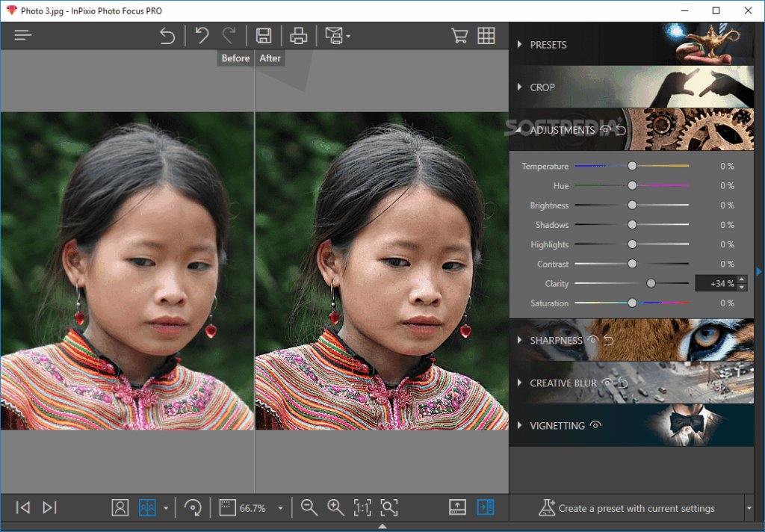Fit the image to window
This screenshot has width=765, height=532.
coord(388,507)
